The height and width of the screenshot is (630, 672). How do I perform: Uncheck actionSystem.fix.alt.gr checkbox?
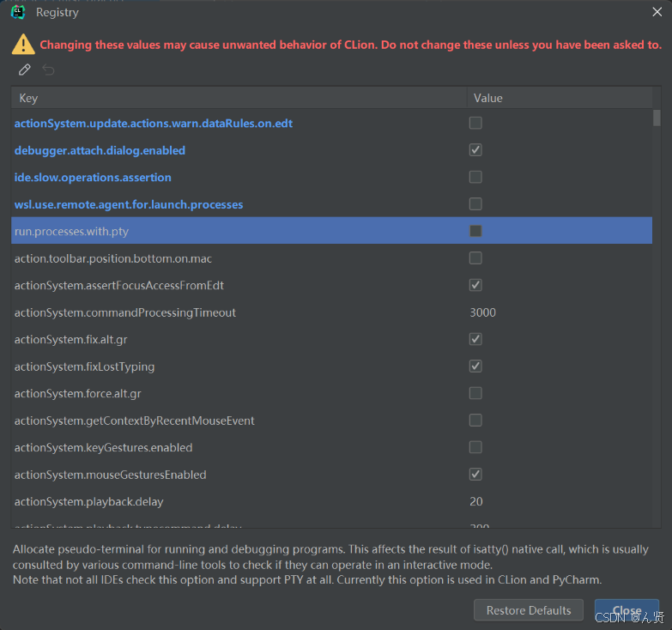coord(475,339)
